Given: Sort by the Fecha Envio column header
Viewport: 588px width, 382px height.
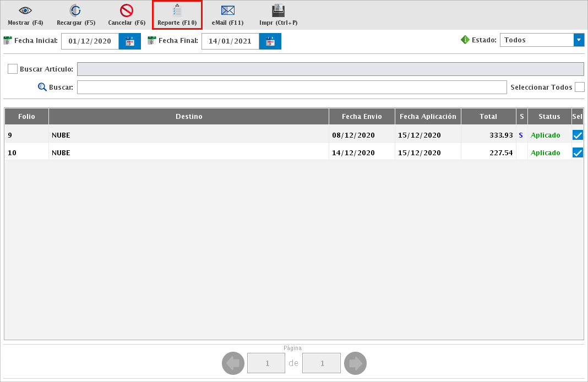Looking at the screenshot, I should point(362,116).
